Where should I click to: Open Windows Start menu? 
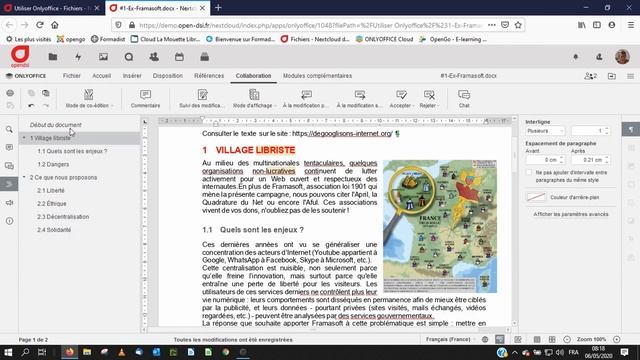(x=8, y=352)
